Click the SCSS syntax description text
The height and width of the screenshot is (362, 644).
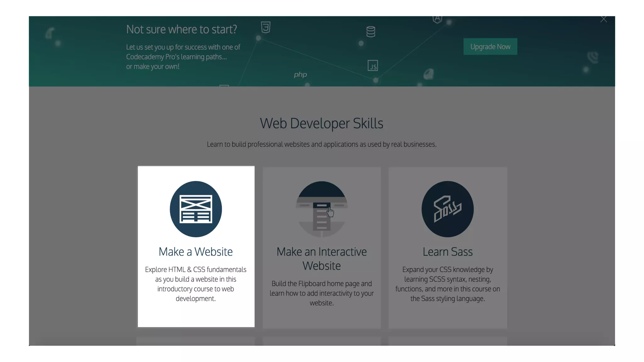point(447,284)
